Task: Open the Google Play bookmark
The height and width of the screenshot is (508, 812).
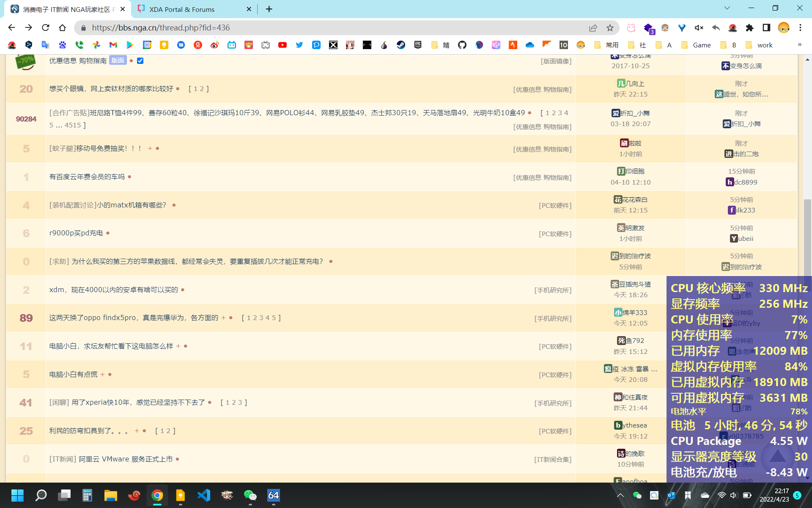Action: pyautogui.click(x=130, y=45)
